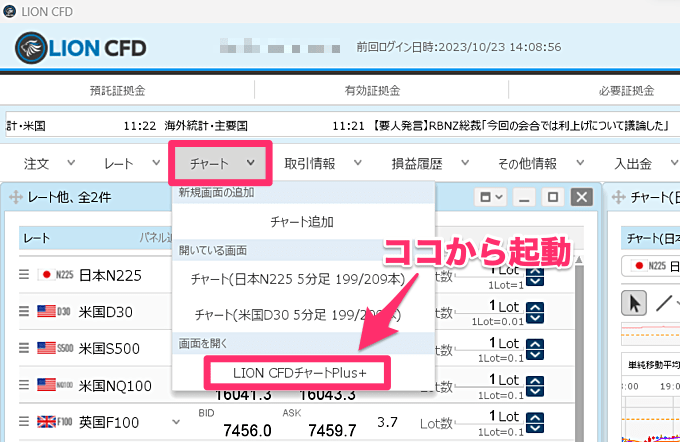Image resolution: width=680 pixels, height=442 pixels.
Task: Click the US flag S500 icon
Action: (x=56, y=348)
